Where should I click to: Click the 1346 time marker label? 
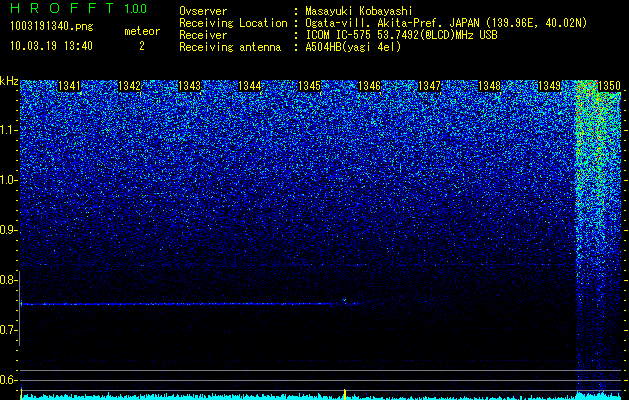pyautogui.click(x=369, y=86)
